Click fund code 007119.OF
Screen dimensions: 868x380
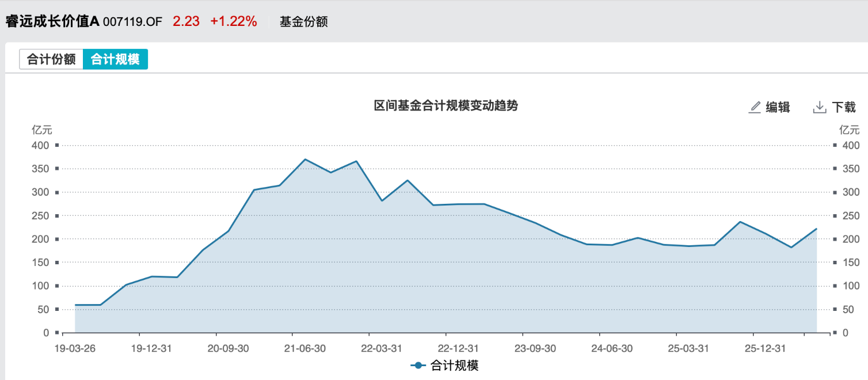tap(132, 22)
